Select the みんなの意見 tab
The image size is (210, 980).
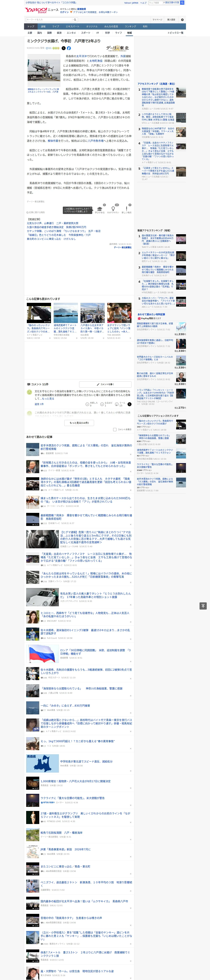click(x=111, y=26)
